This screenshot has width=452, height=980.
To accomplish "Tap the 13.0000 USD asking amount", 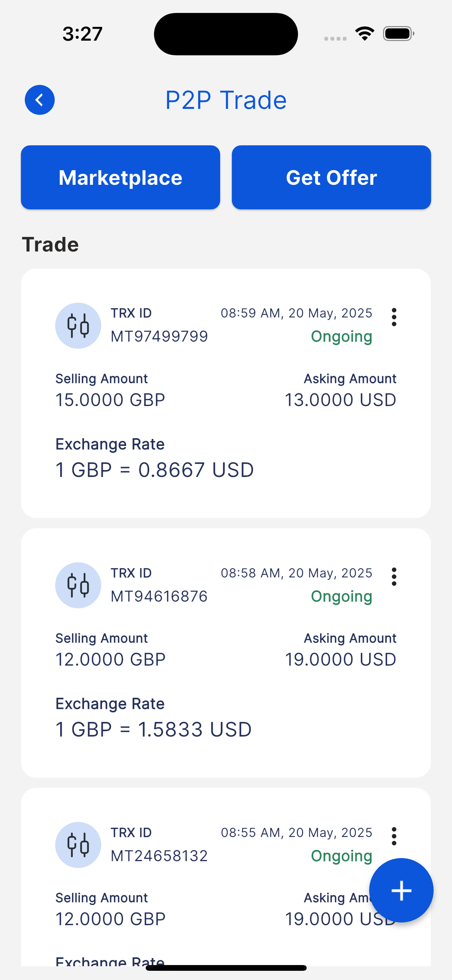I will coord(340,400).
